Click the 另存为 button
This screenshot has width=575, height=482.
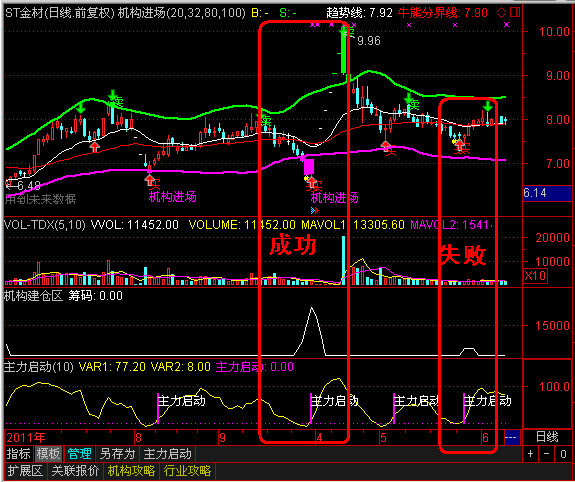pos(117,454)
